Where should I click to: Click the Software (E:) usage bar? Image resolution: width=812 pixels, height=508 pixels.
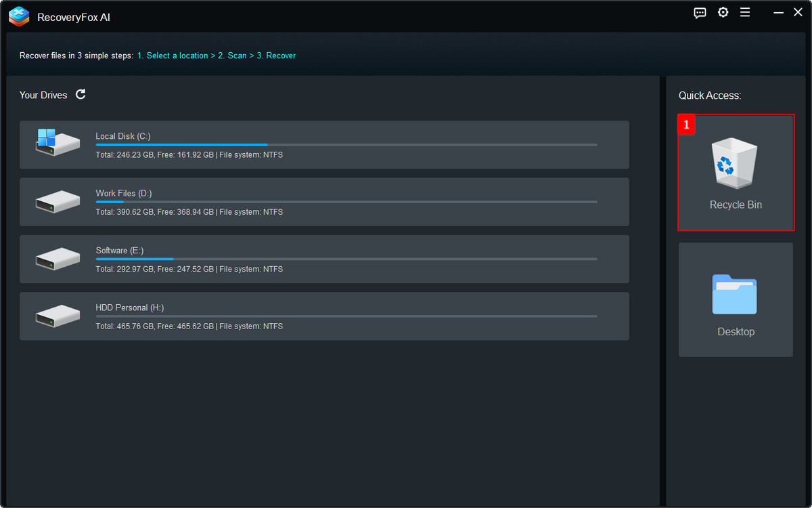click(346, 259)
